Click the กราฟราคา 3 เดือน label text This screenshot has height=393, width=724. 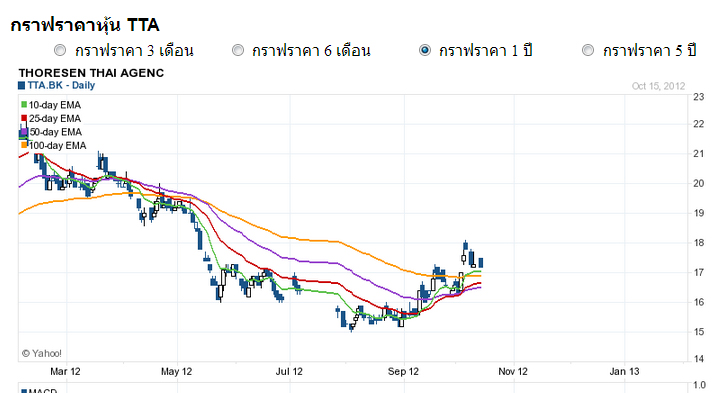tap(134, 50)
